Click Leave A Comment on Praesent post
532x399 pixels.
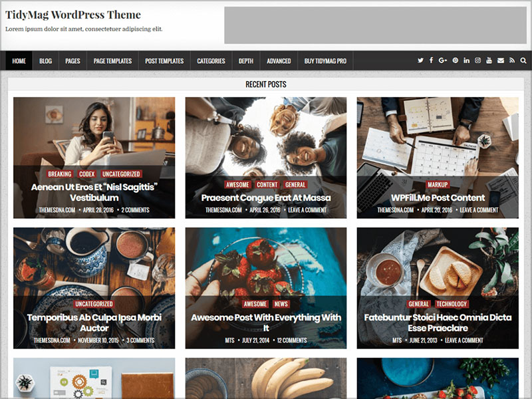click(x=307, y=209)
